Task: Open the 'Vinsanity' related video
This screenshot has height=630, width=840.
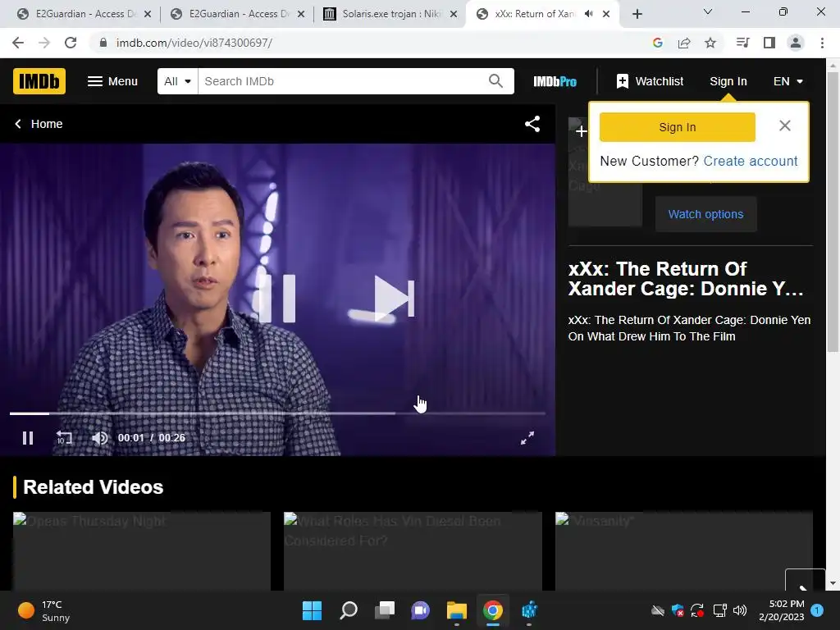Action: tap(684, 550)
